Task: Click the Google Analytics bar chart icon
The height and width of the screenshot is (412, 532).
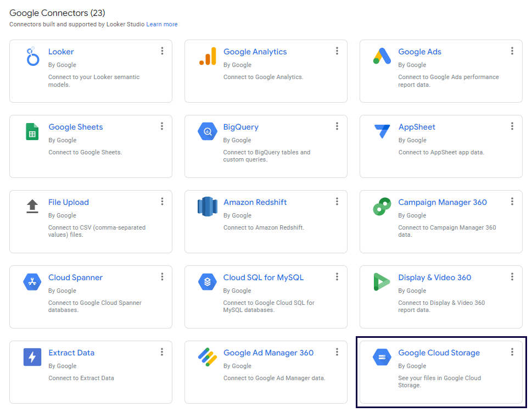Action: tap(208, 57)
